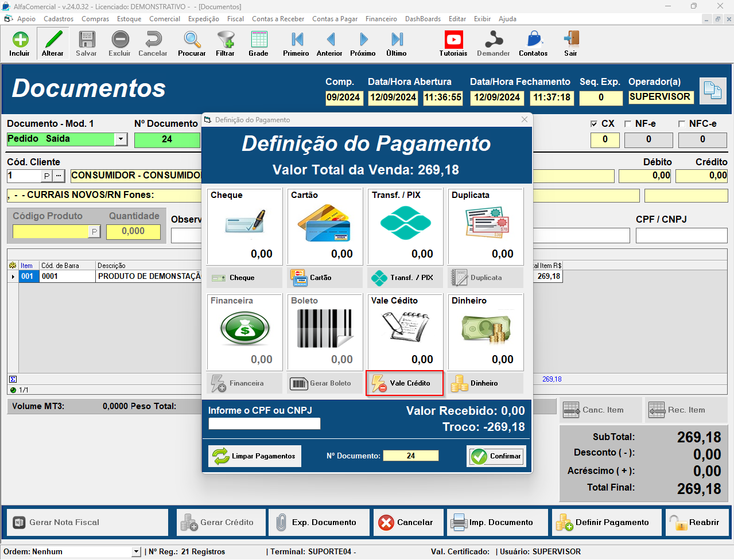Click the Vale Crédito payment button
The image size is (734, 560).
pos(405,383)
